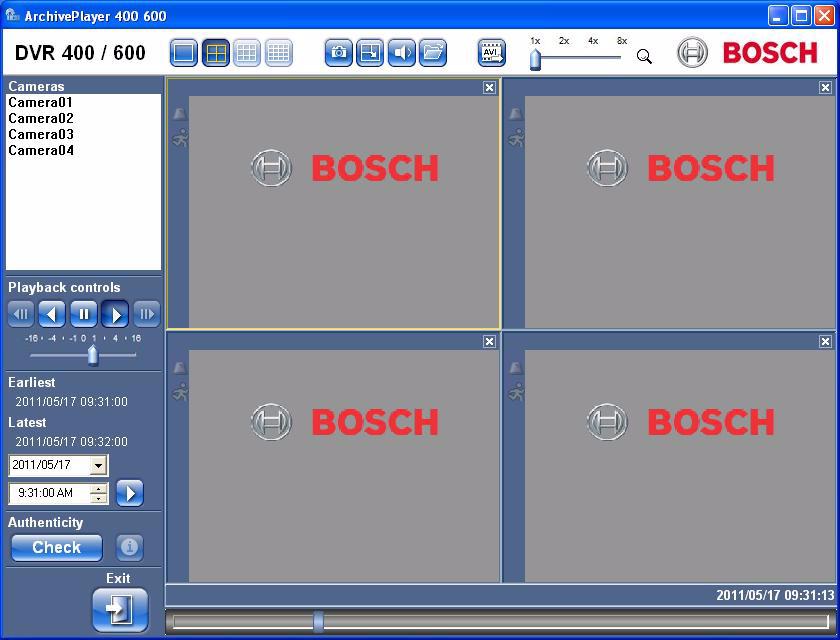Maximize the ArchivePlayer window
Screen dimensions: 840x640
click(801, 16)
